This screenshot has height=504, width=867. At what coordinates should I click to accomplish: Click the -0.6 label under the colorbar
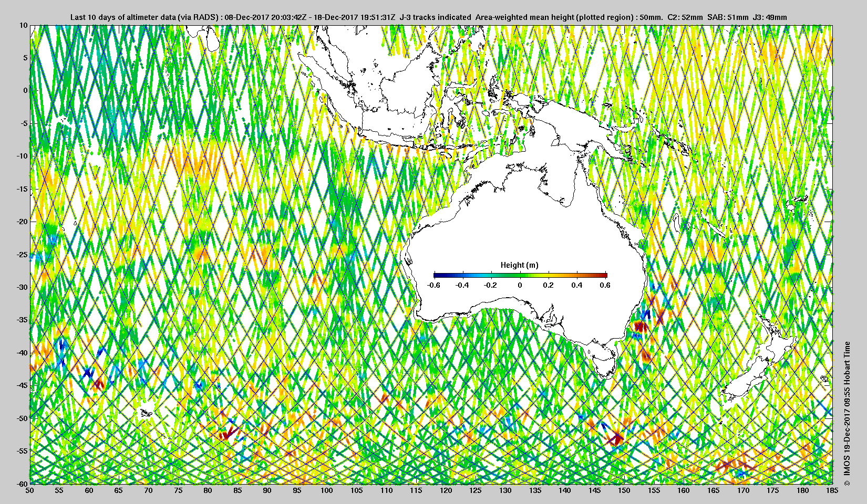pos(434,285)
